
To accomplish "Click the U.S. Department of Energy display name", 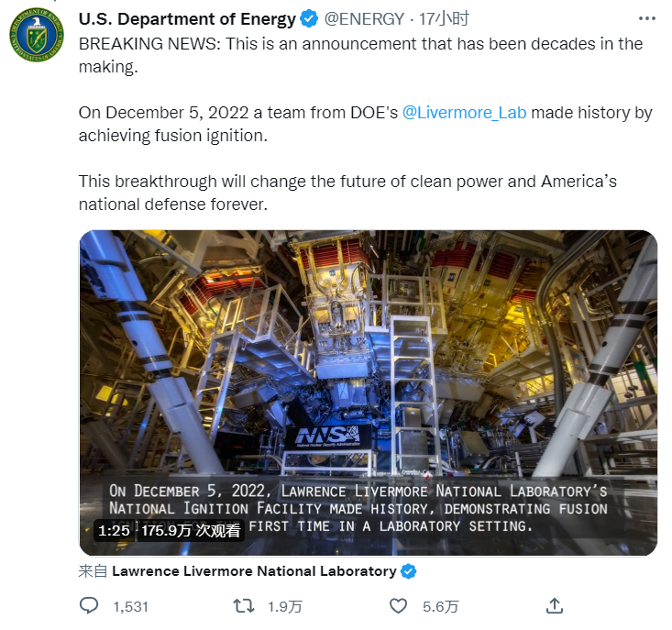I will [x=187, y=18].
